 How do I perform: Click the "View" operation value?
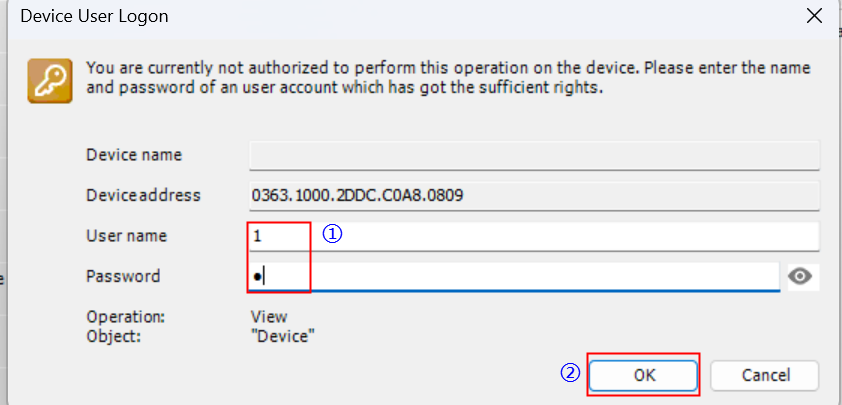269,317
